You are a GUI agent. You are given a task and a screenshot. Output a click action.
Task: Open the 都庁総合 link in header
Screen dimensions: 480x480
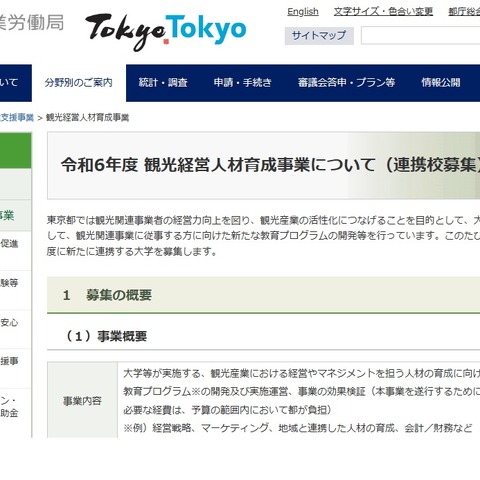464,12
